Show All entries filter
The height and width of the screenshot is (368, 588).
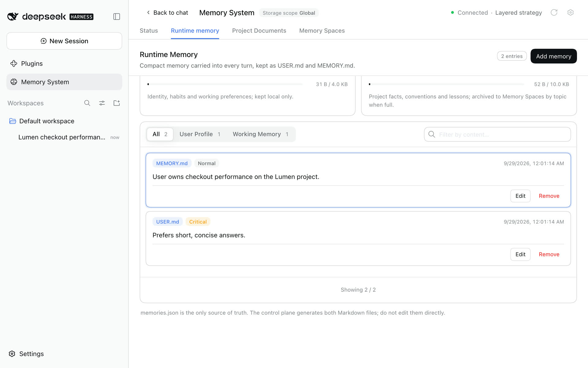tap(160, 134)
